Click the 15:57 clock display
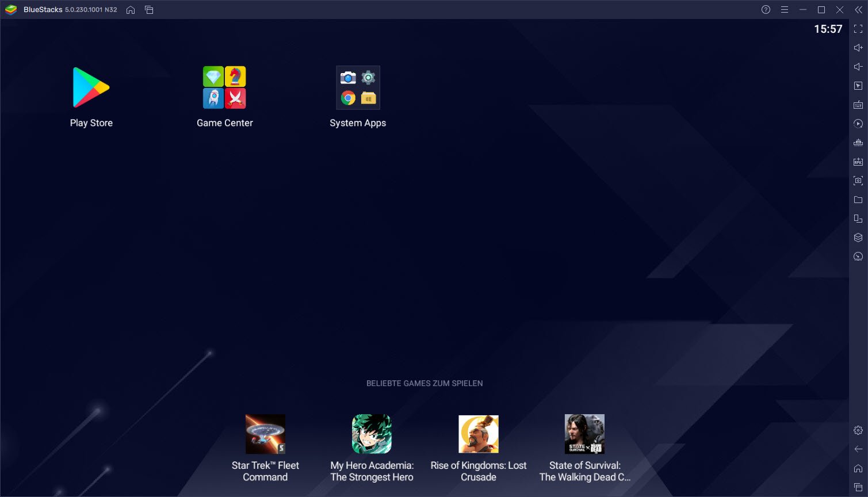Image resolution: width=868 pixels, height=497 pixels. click(828, 29)
